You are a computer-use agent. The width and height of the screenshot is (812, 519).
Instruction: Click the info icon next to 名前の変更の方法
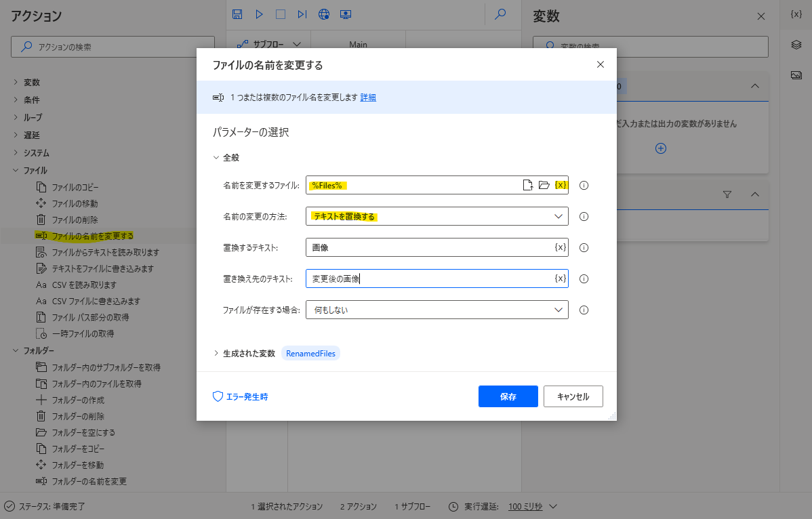[584, 215]
